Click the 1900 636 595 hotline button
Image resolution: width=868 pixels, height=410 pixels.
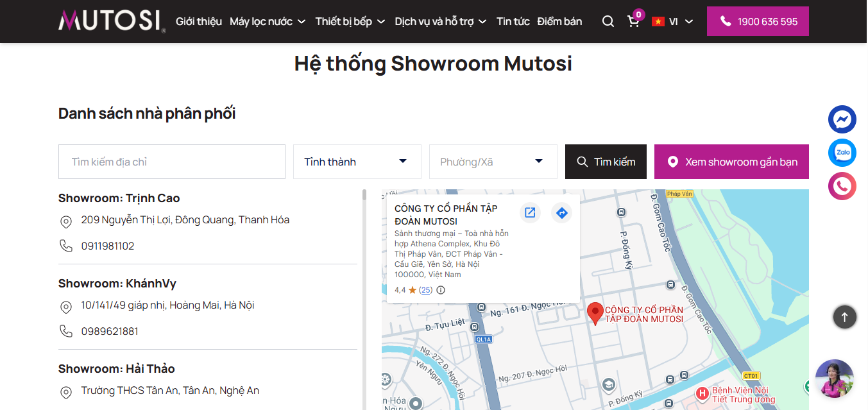point(758,21)
